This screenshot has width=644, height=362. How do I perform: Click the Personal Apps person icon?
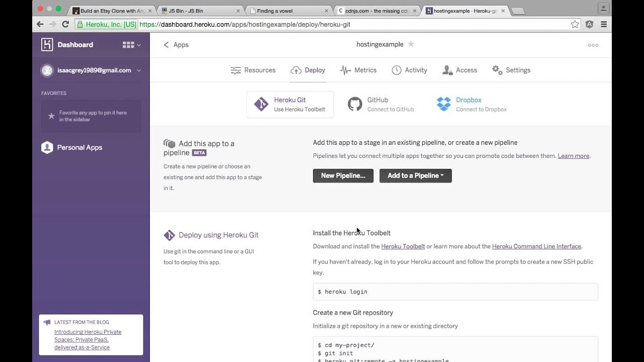(x=47, y=147)
